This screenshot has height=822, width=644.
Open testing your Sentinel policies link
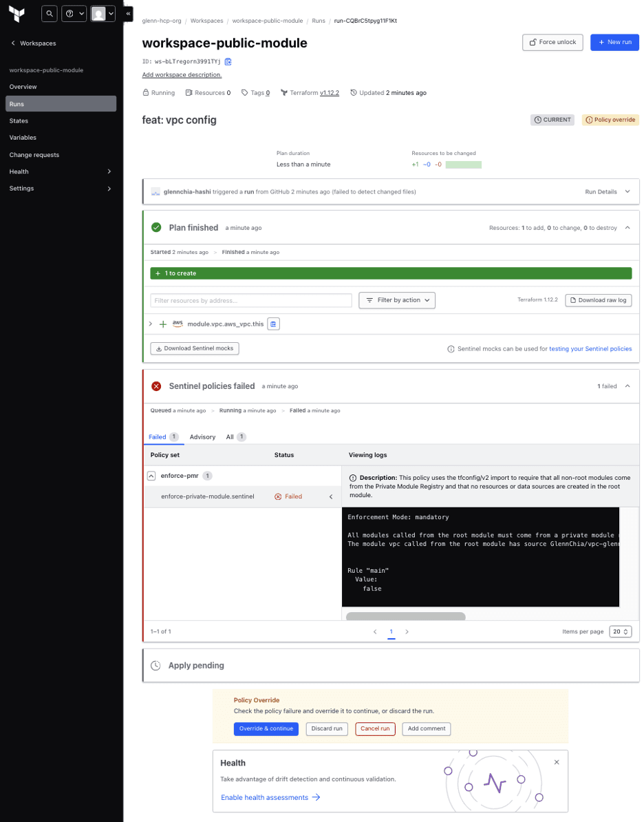coord(590,349)
